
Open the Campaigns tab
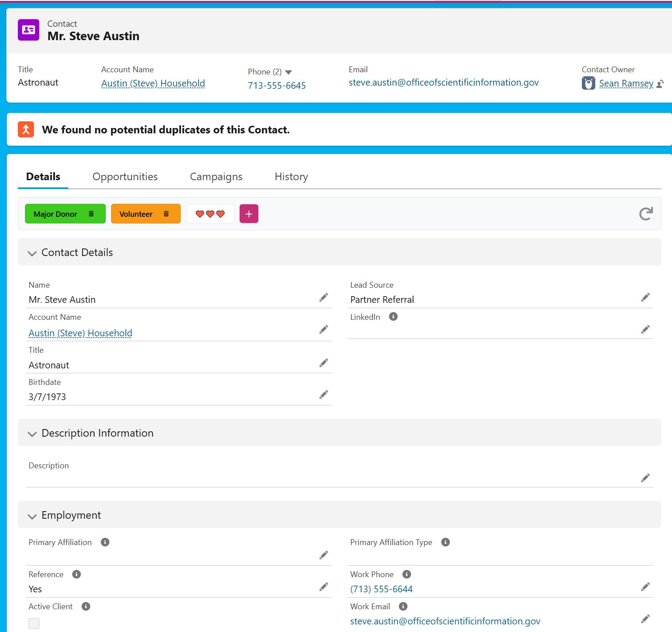pos(216,177)
